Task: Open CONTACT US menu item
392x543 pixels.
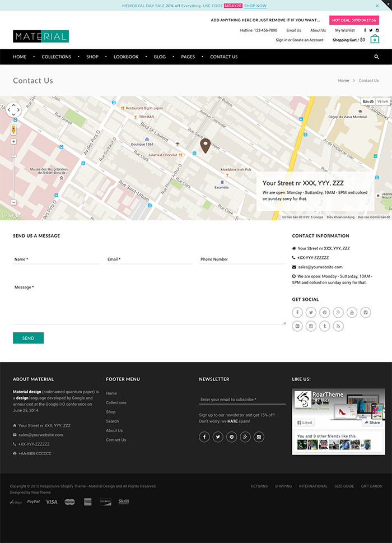Action: click(224, 57)
